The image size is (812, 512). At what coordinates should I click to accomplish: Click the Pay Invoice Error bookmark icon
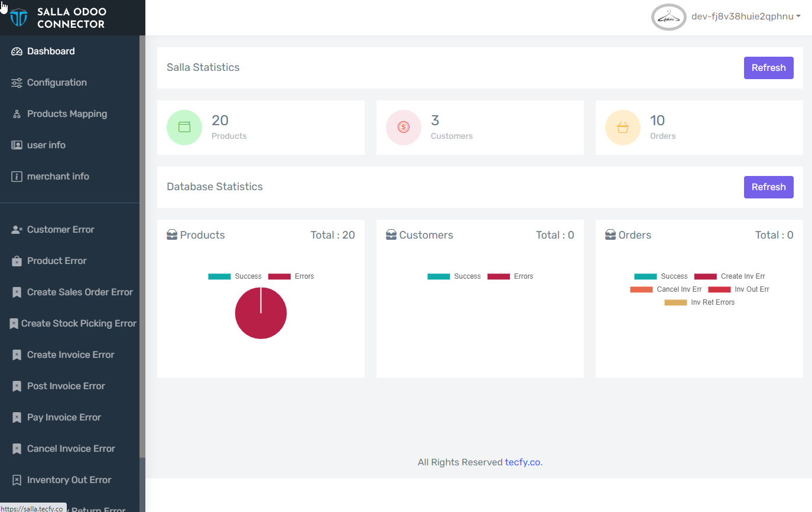(17, 418)
